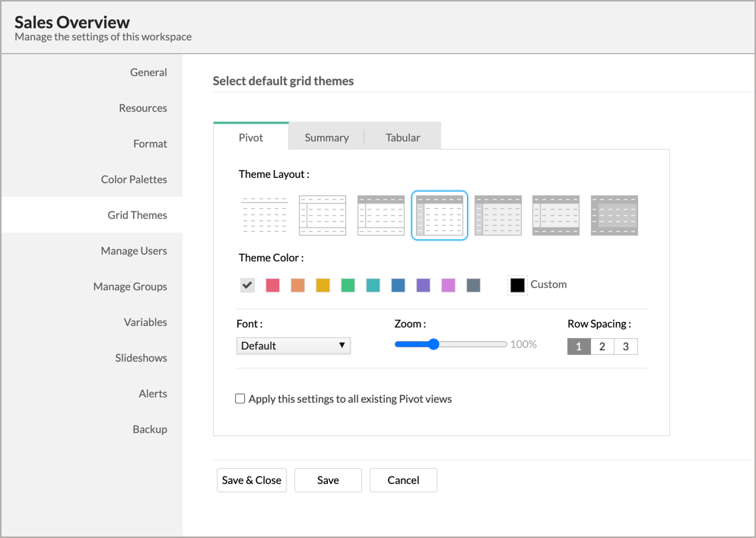The height and width of the screenshot is (538, 756).
Task: Choose the gray header and gray body layout, fifth thumbnail
Action: point(498,215)
